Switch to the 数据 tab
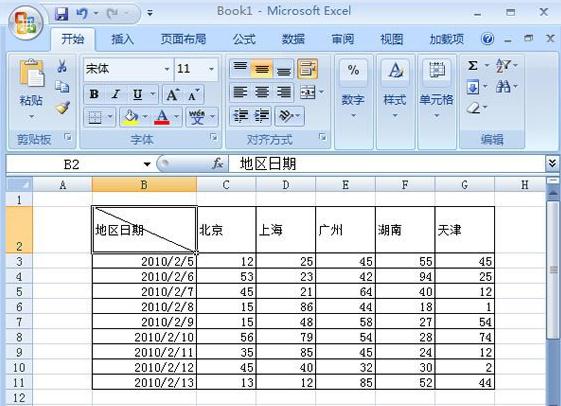The height and width of the screenshot is (406, 561). [x=293, y=39]
